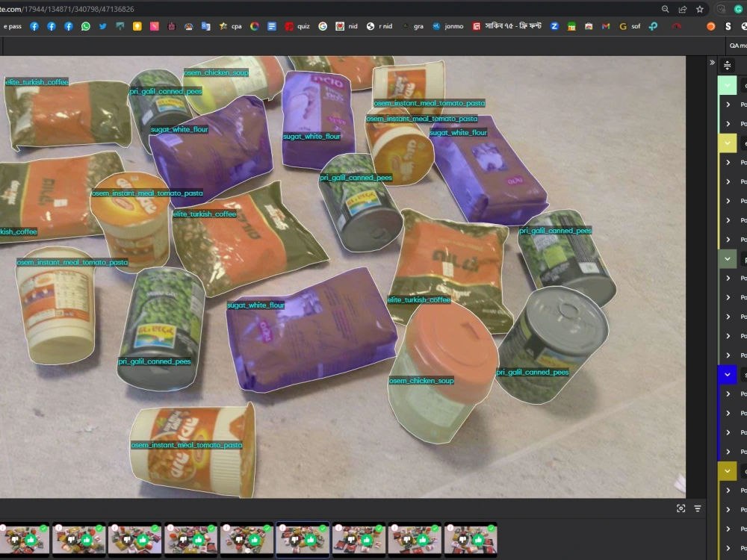Viewport: 747px width, 560px height.
Task: Open the blue Z bookmark icon
Action: pos(554,26)
